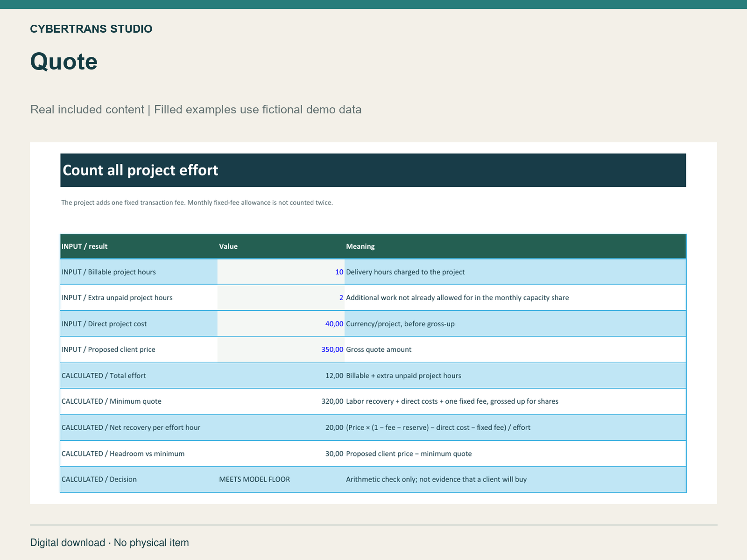
Task: Select the 'CALCULATED / Total effort' label
Action: [x=104, y=376]
